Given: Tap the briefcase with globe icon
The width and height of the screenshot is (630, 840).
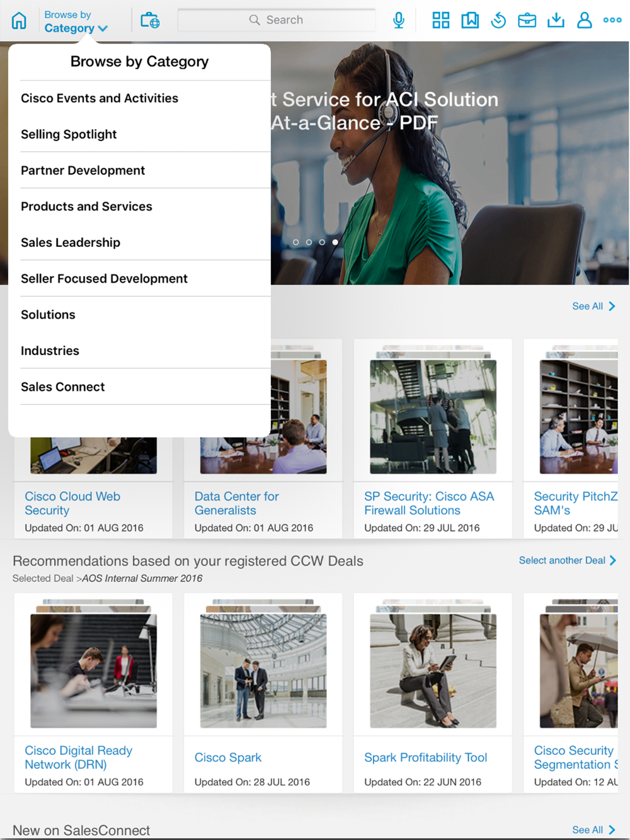Looking at the screenshot, I should coord(150,20).
